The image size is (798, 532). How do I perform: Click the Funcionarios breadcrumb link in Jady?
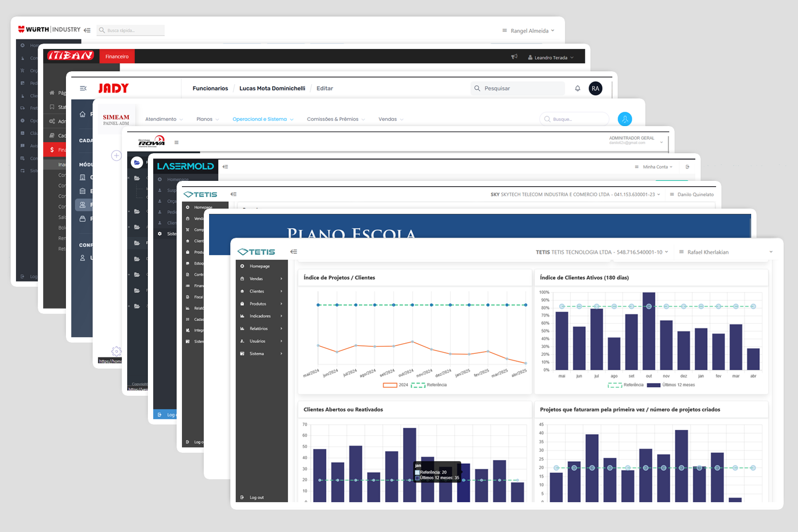coord(210,88)
